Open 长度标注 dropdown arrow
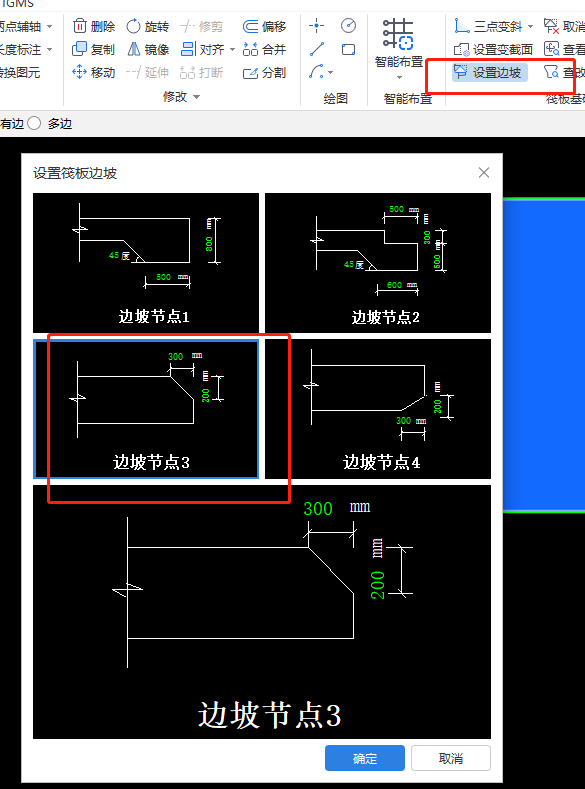The width and height of the screenshot is (585, 789). click(49, 49)
